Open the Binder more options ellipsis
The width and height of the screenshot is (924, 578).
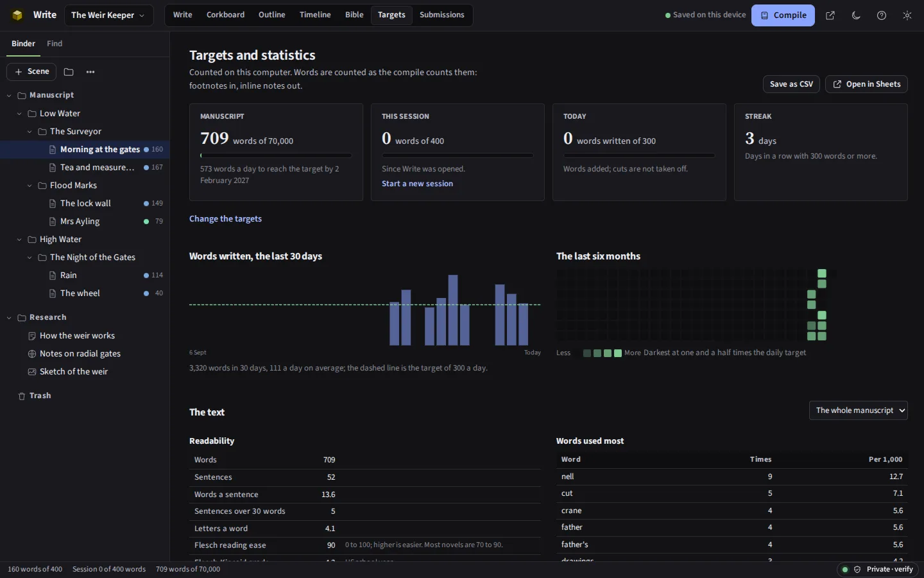90,72
